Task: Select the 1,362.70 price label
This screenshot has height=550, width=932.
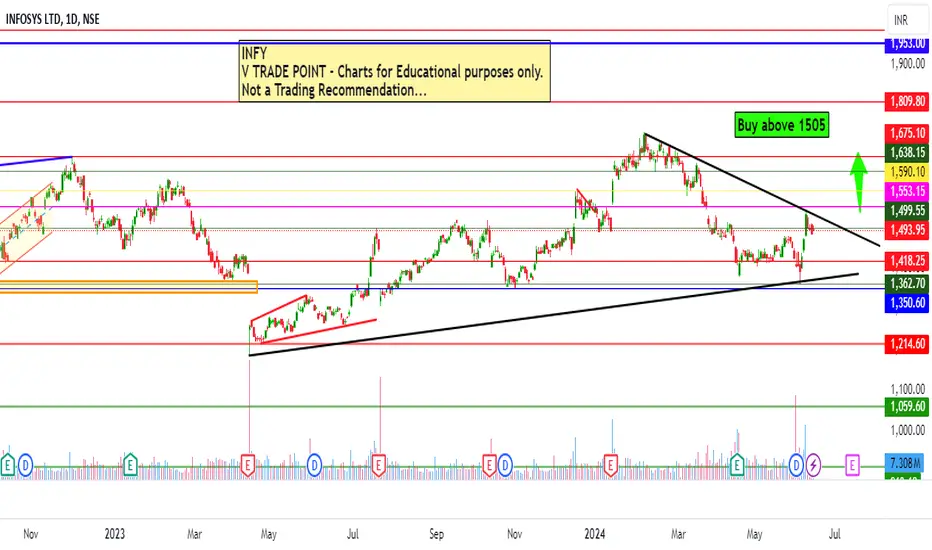Action: 907,283
